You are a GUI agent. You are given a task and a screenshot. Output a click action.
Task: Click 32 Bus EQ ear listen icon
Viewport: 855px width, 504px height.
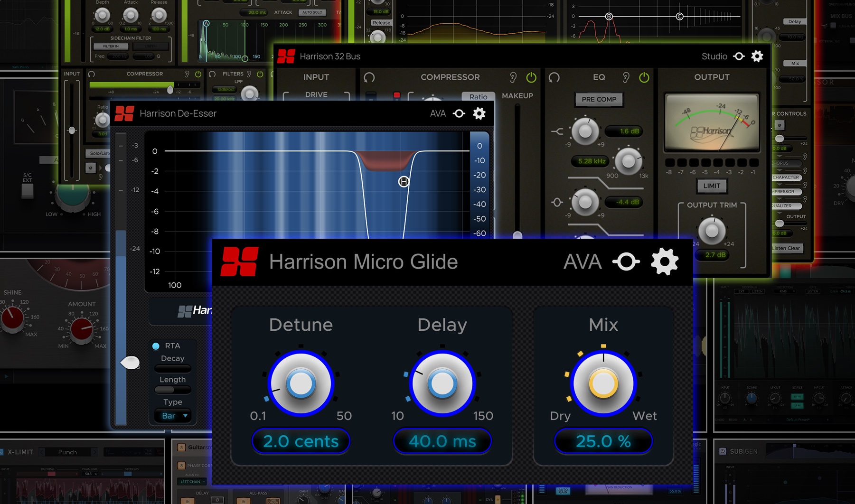pos(626,77)
